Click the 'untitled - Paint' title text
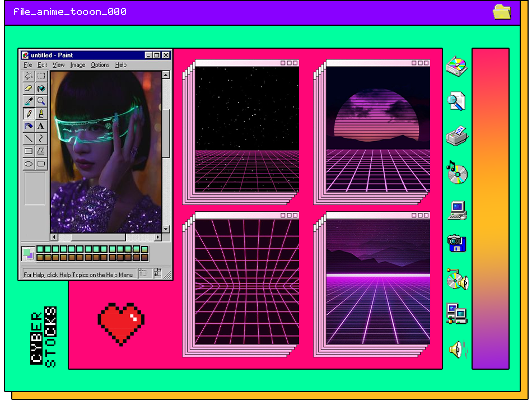 coord(52,55)
